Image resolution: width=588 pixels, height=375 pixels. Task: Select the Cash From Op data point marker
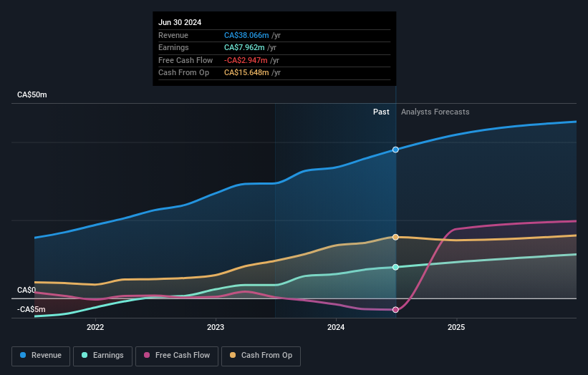point(395,237)
